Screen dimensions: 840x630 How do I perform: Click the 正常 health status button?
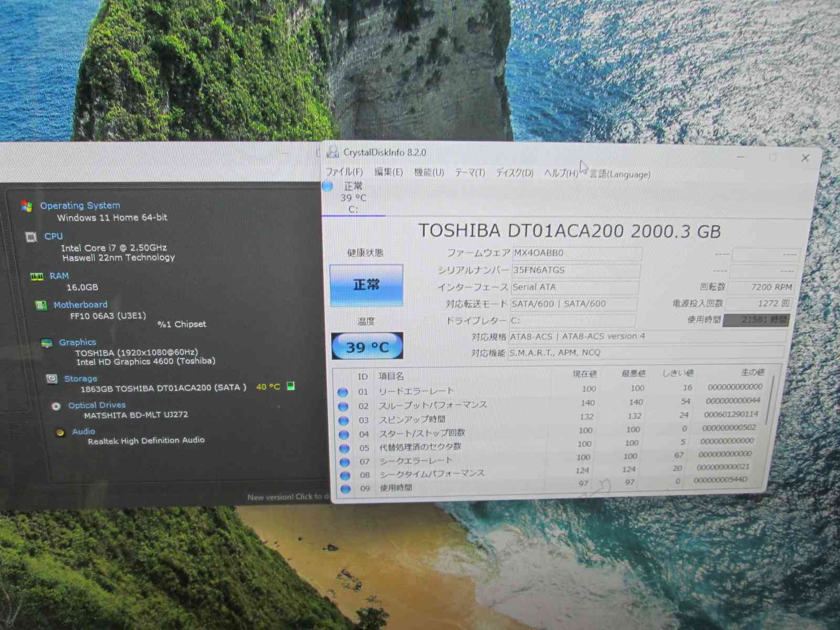click(366, 285)
